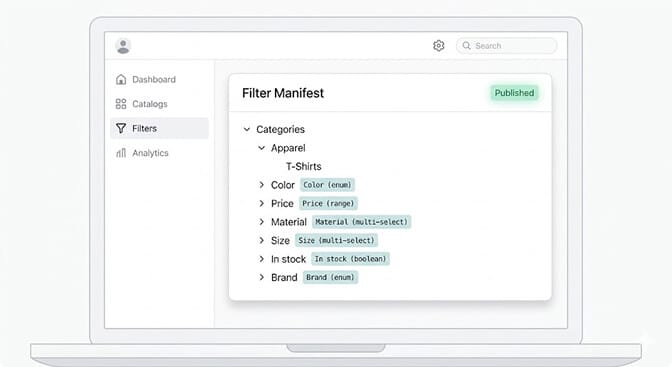Click the Analytics bar chart icon
672x367 pixels.
point(121,153)
